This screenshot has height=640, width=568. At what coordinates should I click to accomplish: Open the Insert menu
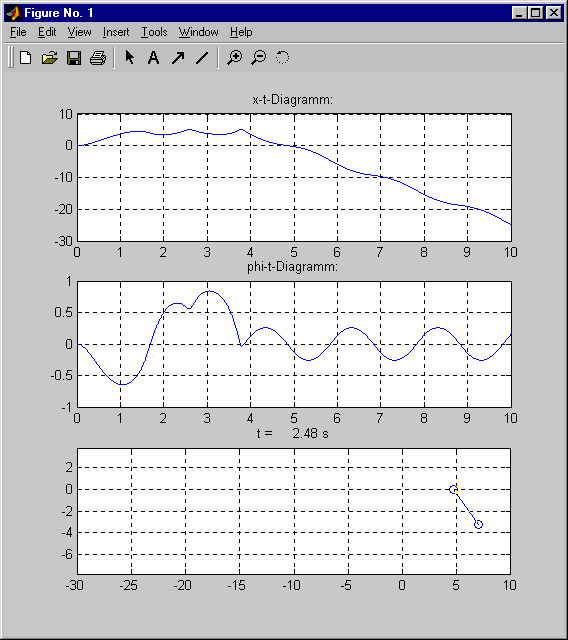(116, 32)
